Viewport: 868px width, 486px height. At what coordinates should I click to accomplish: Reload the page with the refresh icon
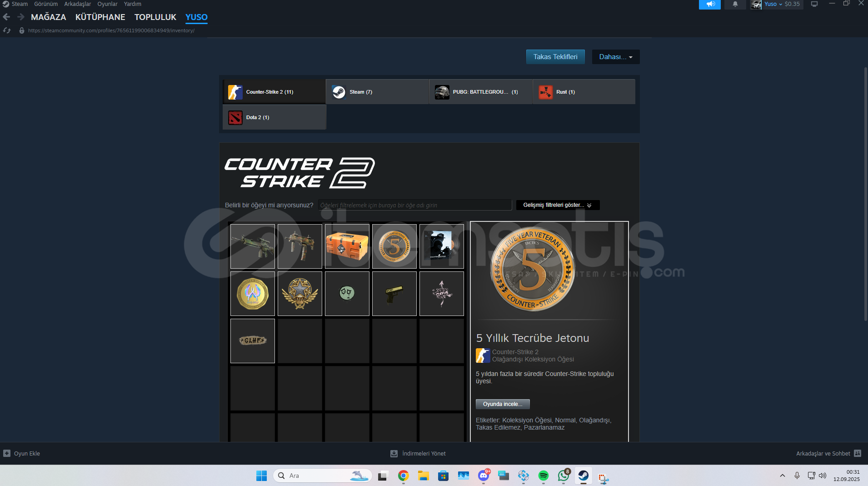click(x=7, y=30)
